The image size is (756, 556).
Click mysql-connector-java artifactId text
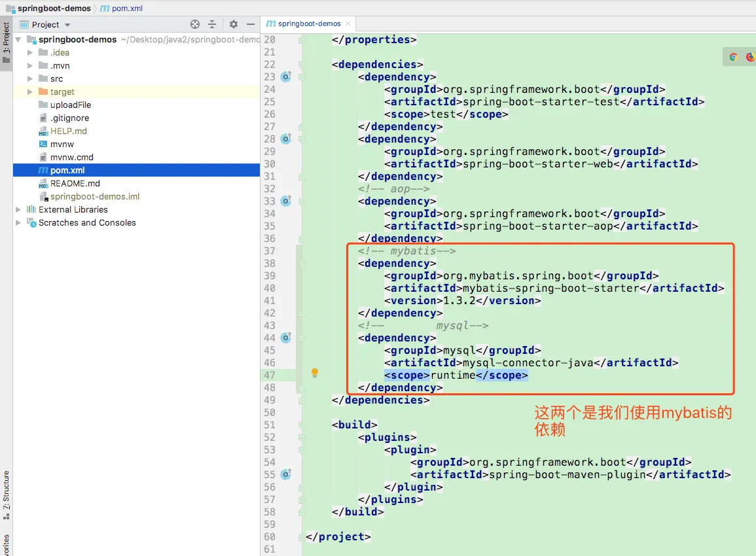[528, 363]
